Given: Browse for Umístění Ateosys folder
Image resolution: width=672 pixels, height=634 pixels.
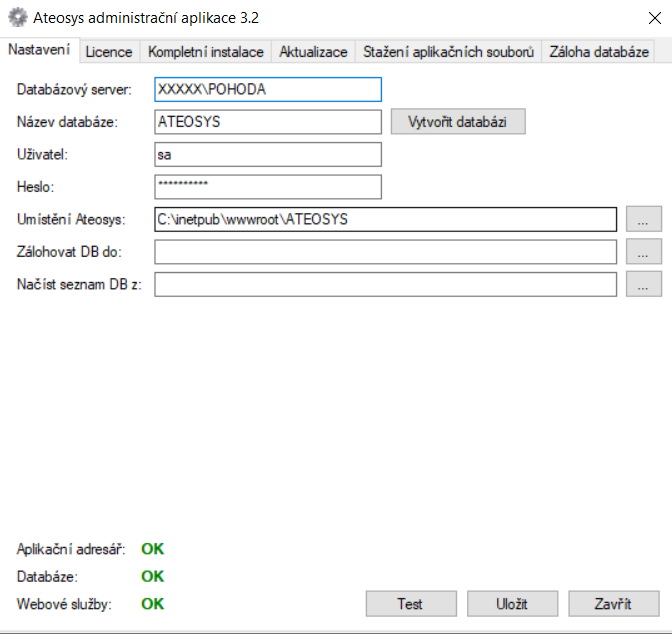Looking at the screenshot, I should pyautogui.click(x=644, y=219).
